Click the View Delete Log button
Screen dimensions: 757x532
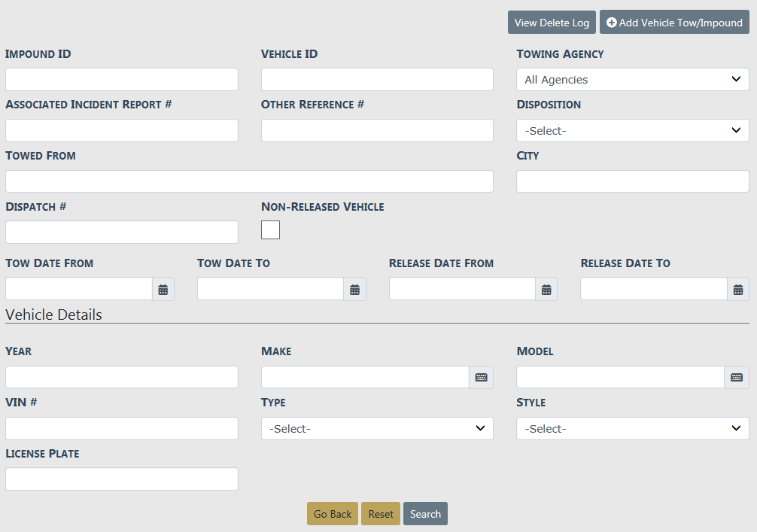tap(552, 23)
